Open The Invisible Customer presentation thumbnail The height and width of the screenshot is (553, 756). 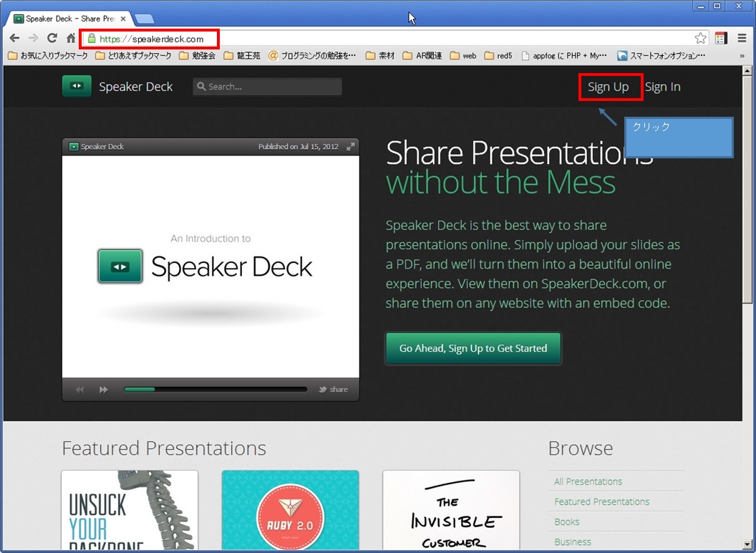coord(451,510)
